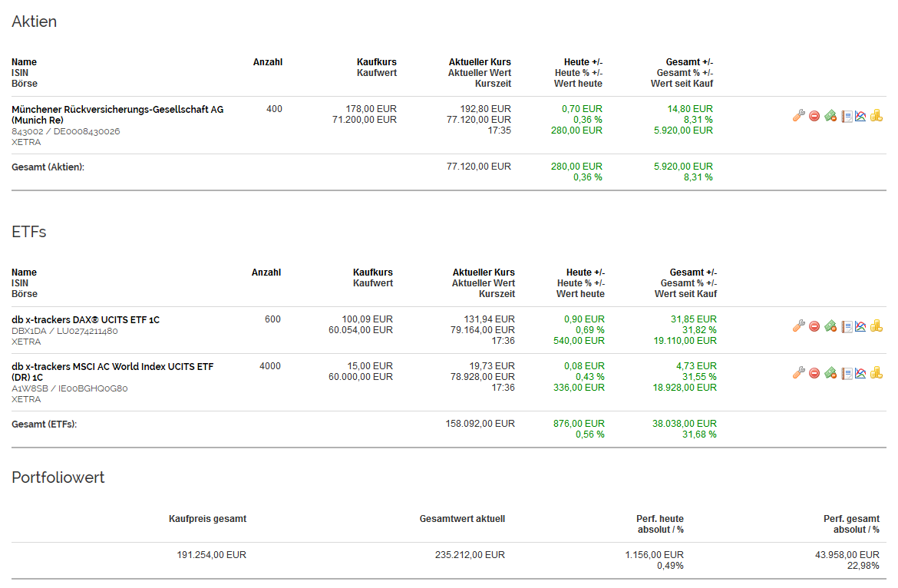This screenshot has width=898, height=588.
Task: Click the gold coins icon for Munich Re
Action: (x=877, y=116)
